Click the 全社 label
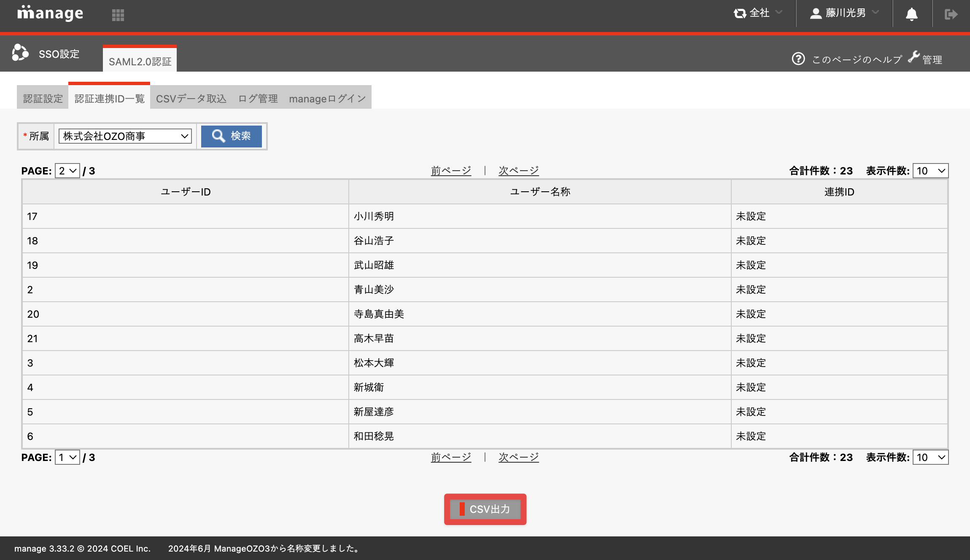The width and height of the screenshot is (970, 560). [760, 13]
